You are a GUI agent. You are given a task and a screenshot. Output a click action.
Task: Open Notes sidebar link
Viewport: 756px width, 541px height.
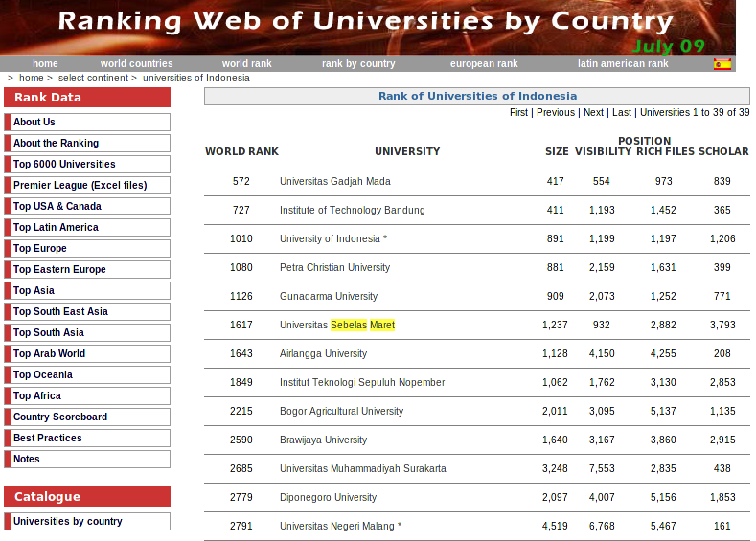coord(87,459)
